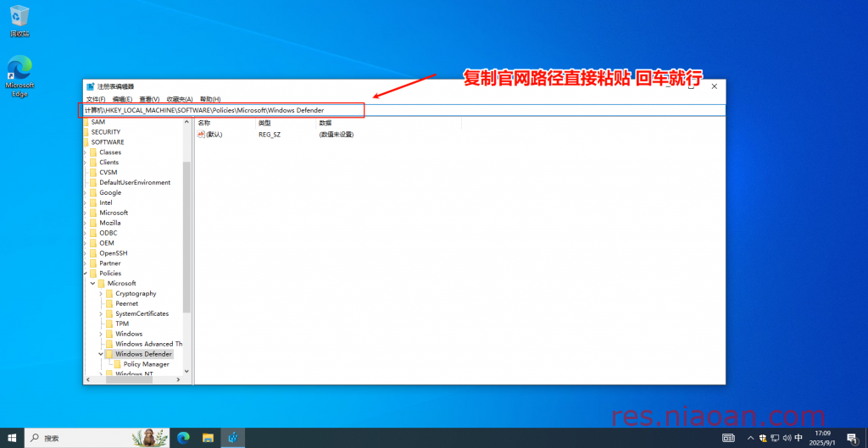Image resolution: width=868 pixels, height=448 pixels.
Task: Select the Windows Advanced Th key
Action: tap(149, 344)
